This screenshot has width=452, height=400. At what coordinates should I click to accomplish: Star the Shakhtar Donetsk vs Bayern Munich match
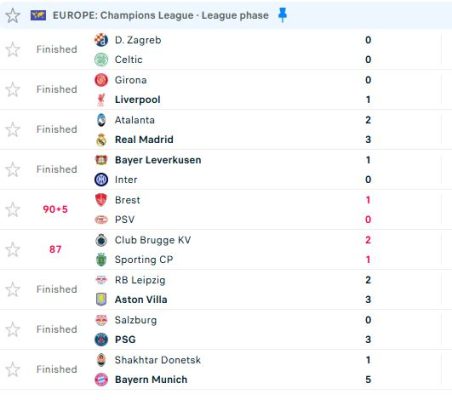13,370
